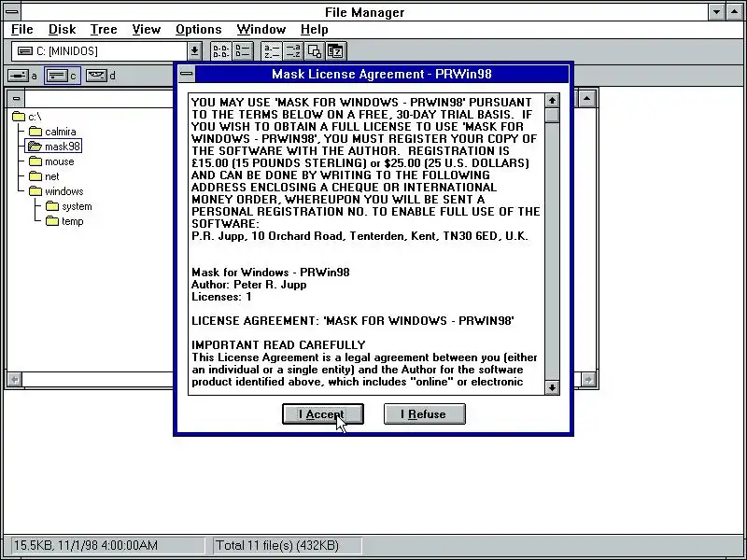Image resolution: width=747 pixels, height=560 pixels.
Task: Open the File Manager control menu box
Action: 12,11
